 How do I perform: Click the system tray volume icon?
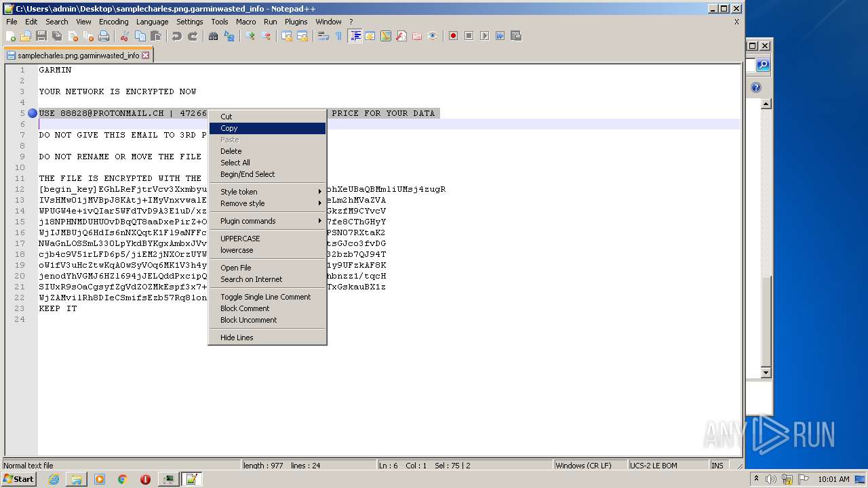(x=770, y=479)
